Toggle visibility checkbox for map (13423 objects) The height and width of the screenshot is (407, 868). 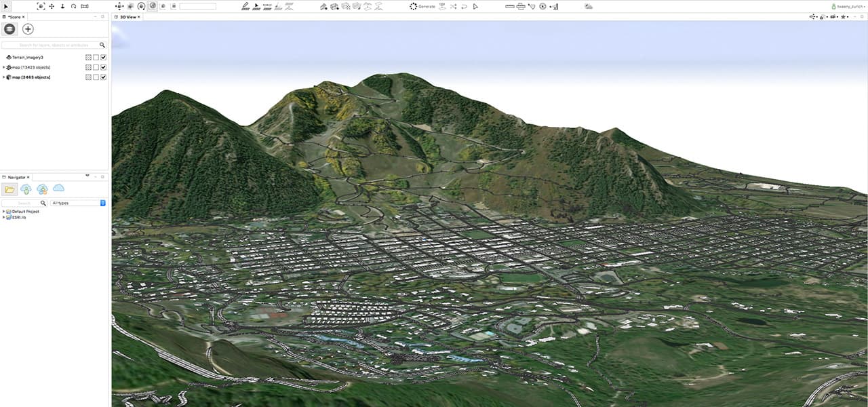(x=104, y=67)
